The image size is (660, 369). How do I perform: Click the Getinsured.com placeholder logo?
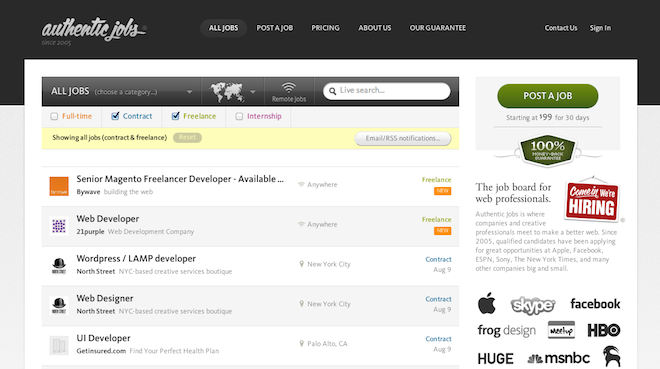(x=59, y=345)
